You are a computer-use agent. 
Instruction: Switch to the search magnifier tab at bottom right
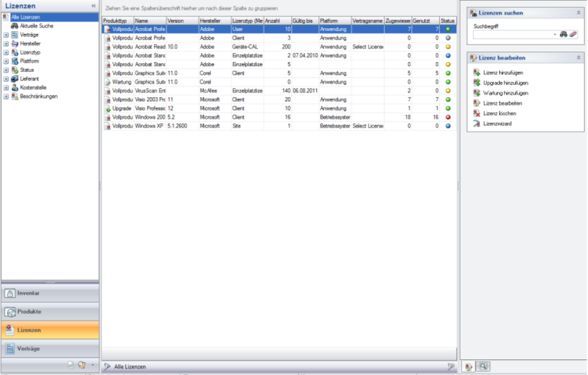coord(482,367)
